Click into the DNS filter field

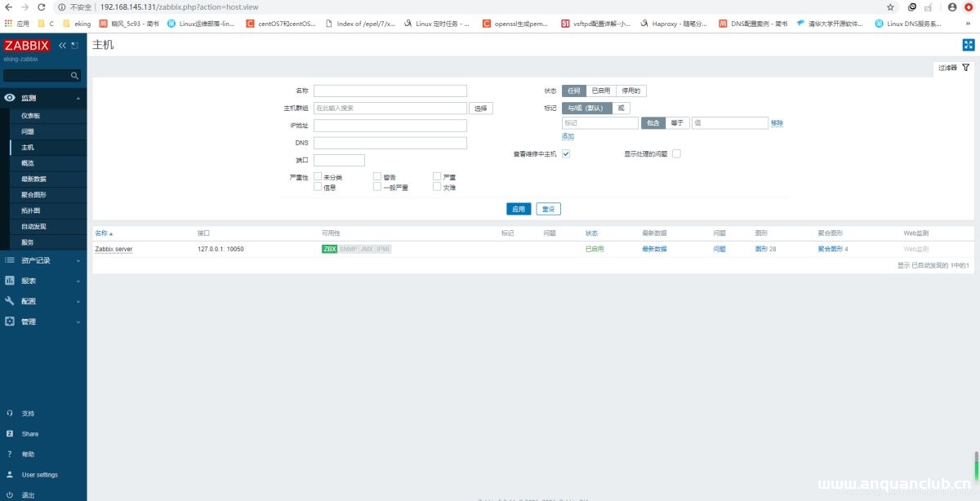[x=390, y=143]
